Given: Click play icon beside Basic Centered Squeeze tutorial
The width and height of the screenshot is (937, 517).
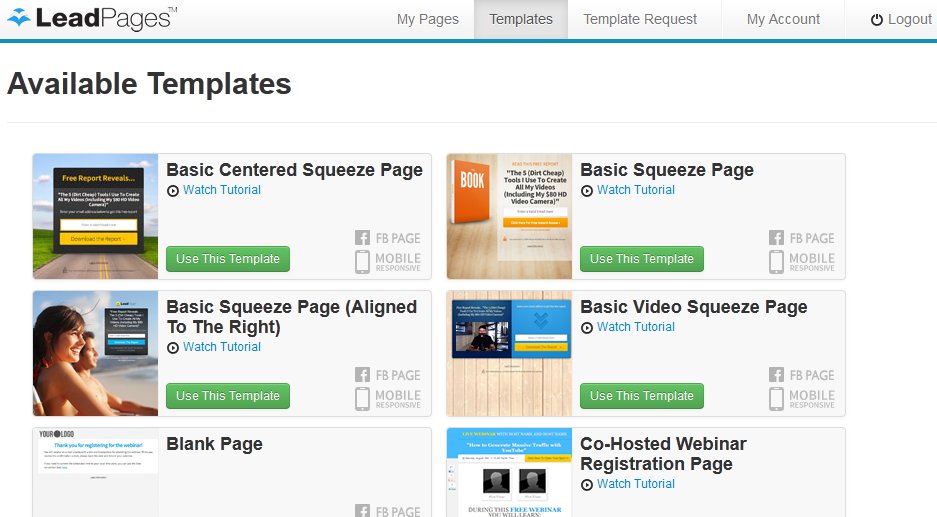Looking at the screenshot, I should 173,191.
